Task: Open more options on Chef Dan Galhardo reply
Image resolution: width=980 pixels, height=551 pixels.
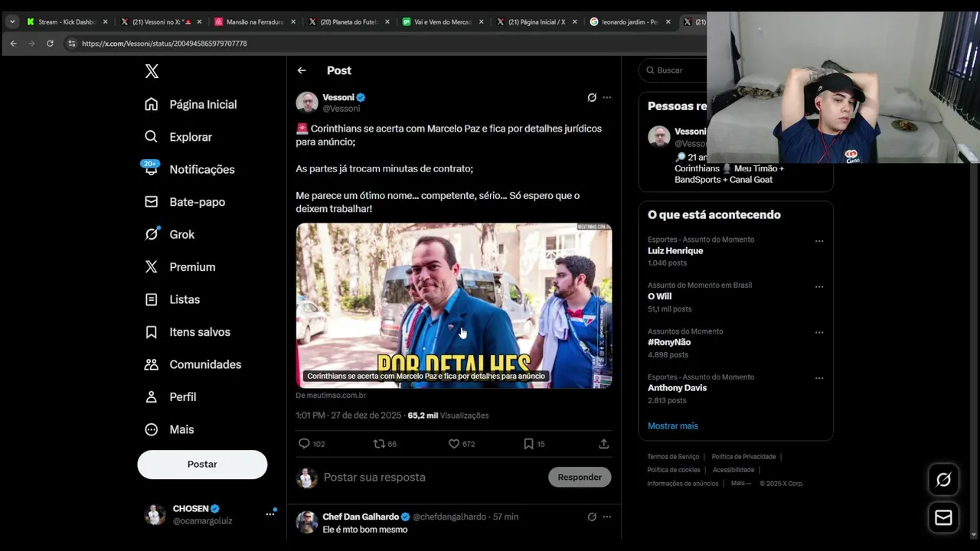Action: coord(607,517)
